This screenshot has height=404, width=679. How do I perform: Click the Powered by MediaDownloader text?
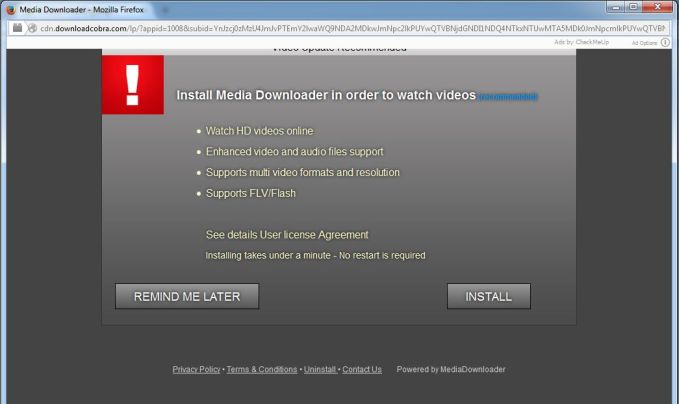pyautogui.click(x=451, y=369)
